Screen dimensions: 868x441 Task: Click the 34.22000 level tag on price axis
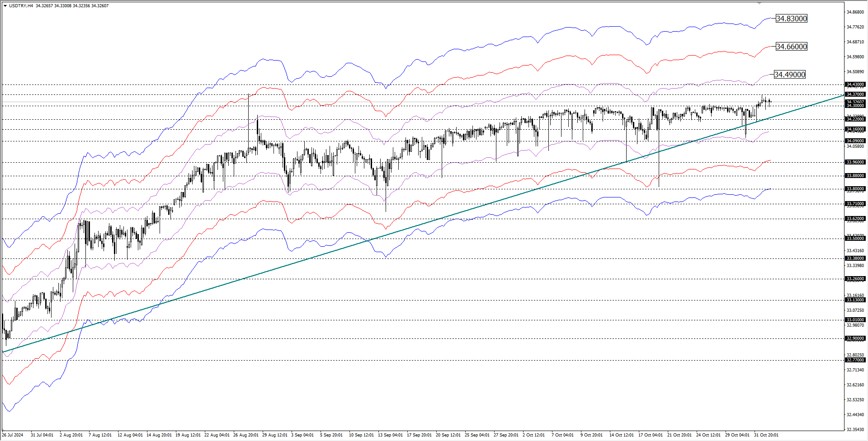855,119
